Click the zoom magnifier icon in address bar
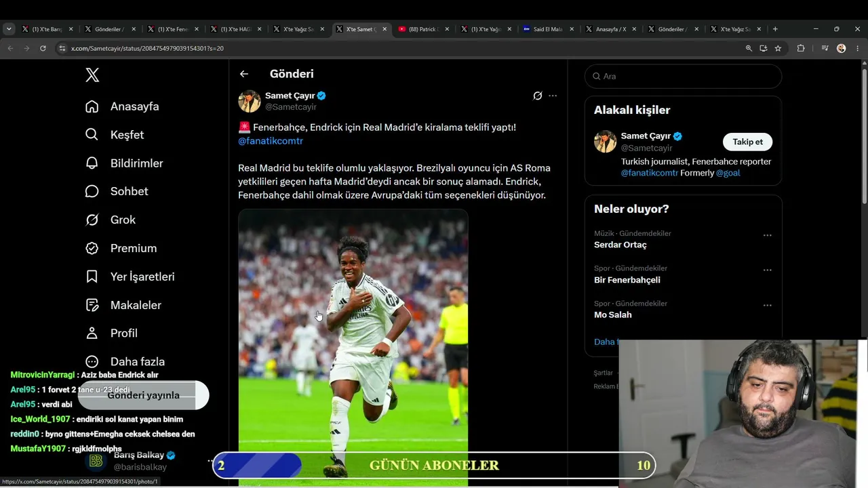This screenshot has height=488, width=868. pyautogui.click(x=749, y=48)
